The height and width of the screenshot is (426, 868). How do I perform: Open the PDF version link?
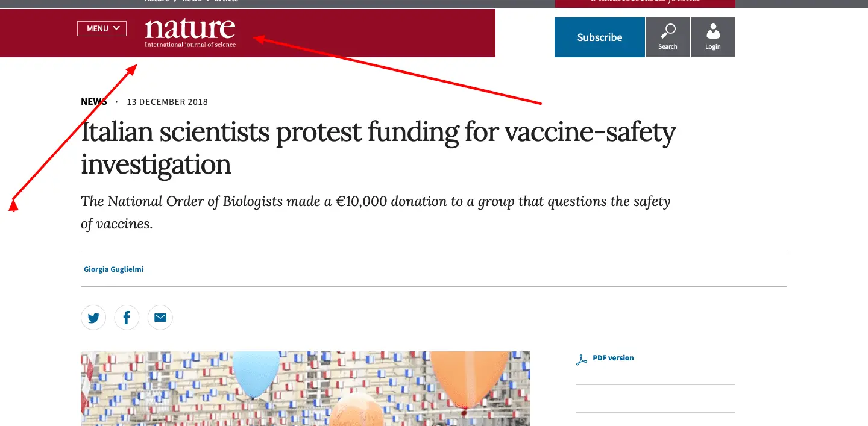pyautogui.click(x=613, y=358)
